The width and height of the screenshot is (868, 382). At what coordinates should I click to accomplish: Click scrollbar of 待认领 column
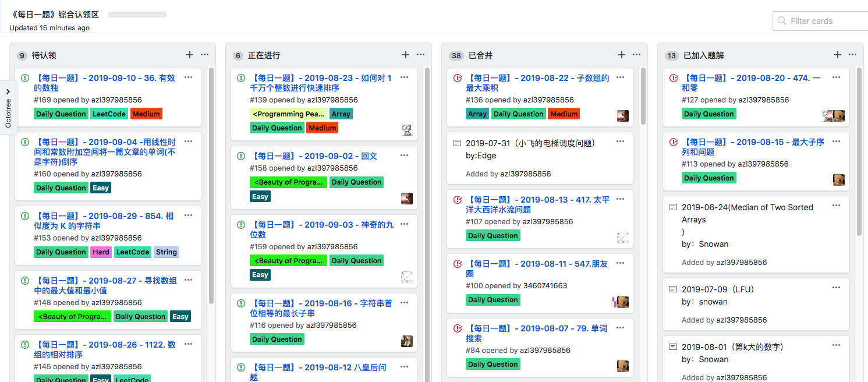(211, 185)
